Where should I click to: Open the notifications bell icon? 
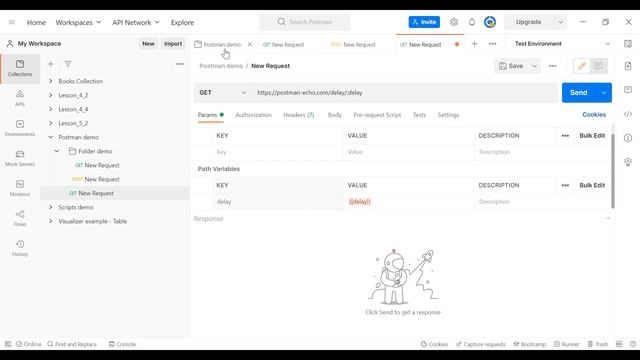tap(472, 22)
